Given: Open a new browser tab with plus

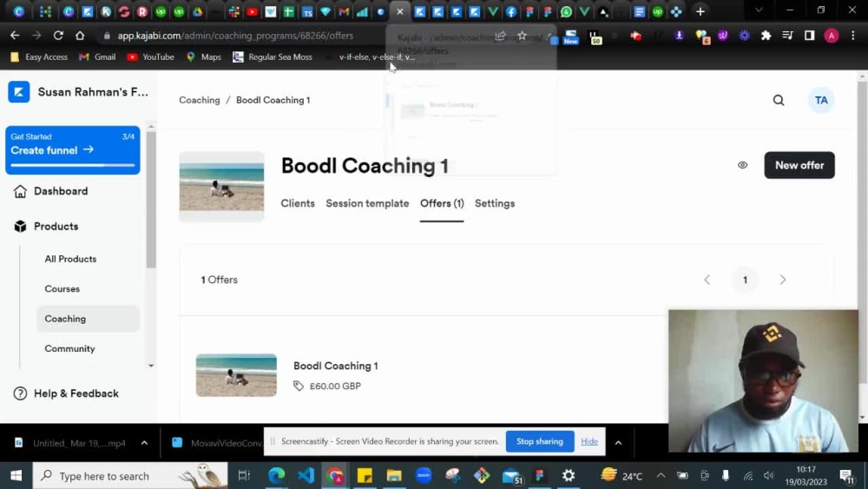Looking at the screenshot, I should 700,11.
